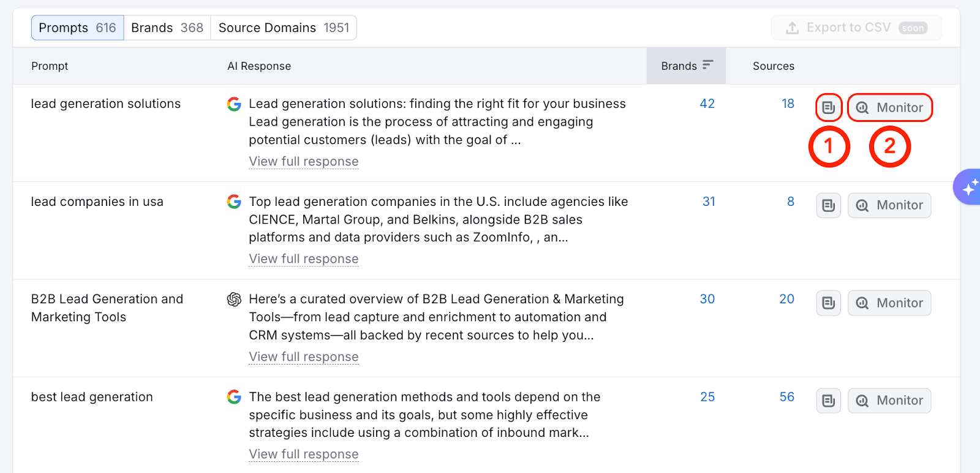This screenshot has width=980, height=473.
Task: Click the notes icon for best lead generation
Action: pos(828,401)
